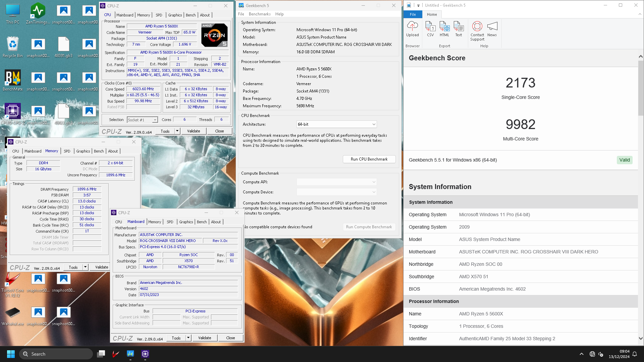Collapse the Geekbench ribbon chevron

coord(640,14)
